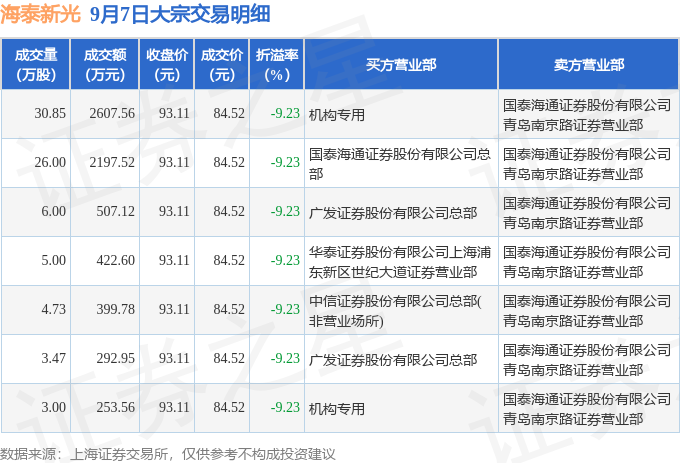Click the 292.95 amount cell
Screen dimensions: 680x463
pyautogui.click(x=105, y=359)
